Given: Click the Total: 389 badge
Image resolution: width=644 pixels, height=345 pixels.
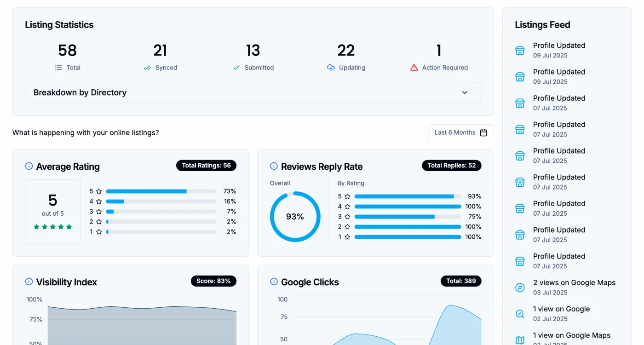Looking at the screenshot, I should [461, 281].
